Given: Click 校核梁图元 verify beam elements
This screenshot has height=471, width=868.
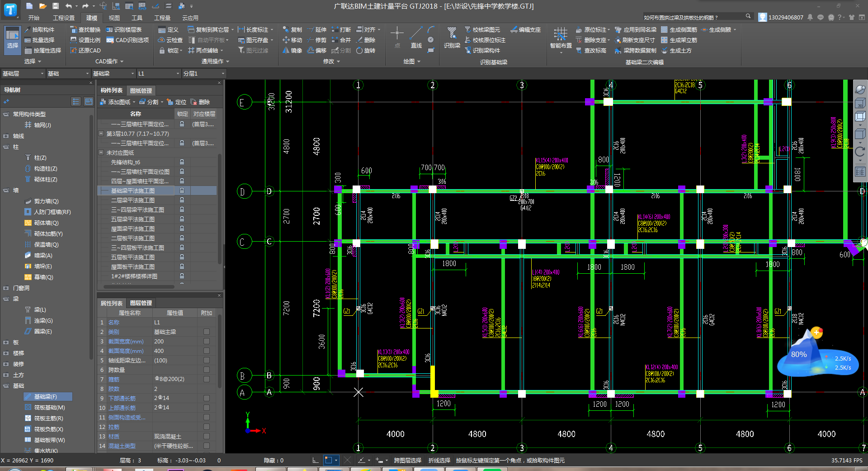Looking at the screenshot, I should pyautogui.click(x=482, y=29).
